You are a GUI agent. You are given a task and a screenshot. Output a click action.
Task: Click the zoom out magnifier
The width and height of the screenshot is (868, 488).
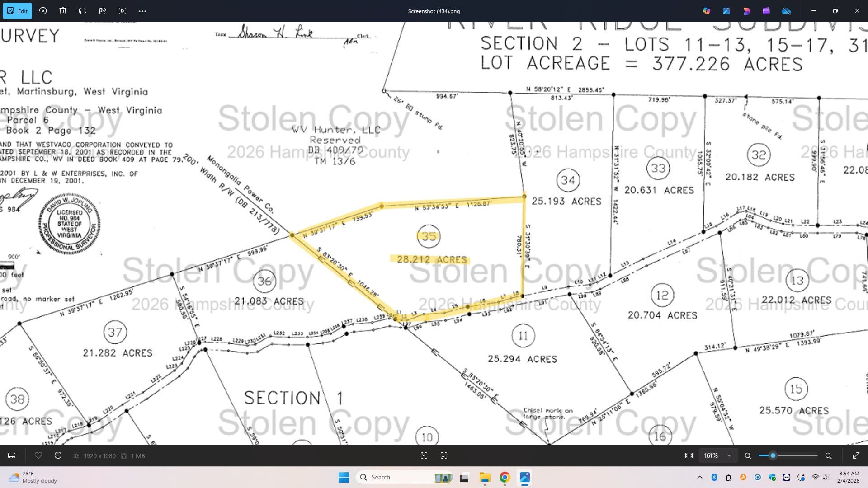(x=748, y=455)
